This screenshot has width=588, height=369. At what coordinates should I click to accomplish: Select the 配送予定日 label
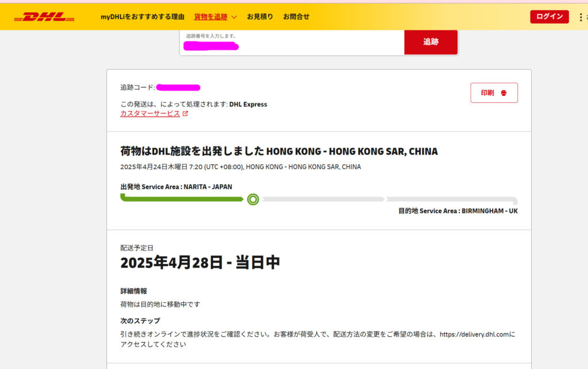click(x=137, y=248)
